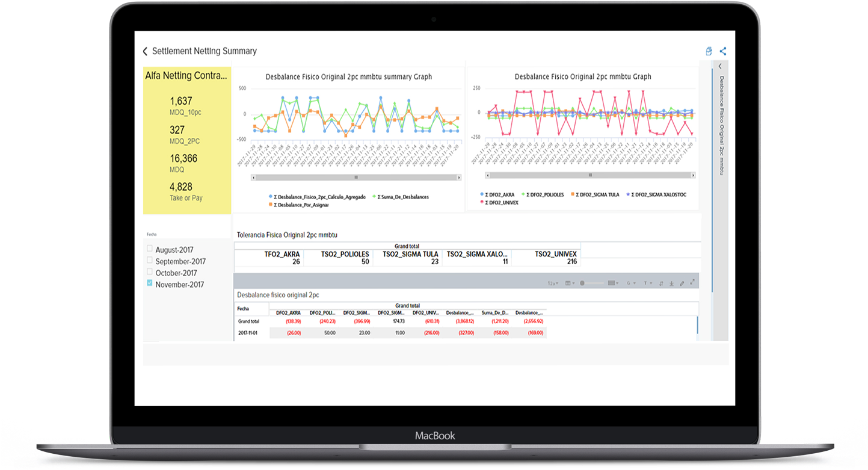Enable the August-2017 checkbox
The height and width of the screenshot is (470, 868).
tap(149, 250)
